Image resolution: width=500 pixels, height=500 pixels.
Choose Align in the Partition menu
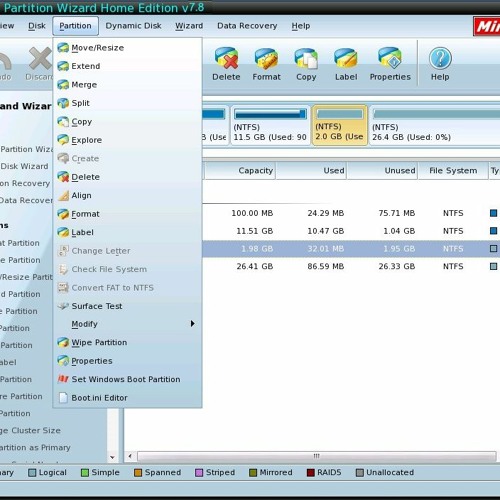127,195
